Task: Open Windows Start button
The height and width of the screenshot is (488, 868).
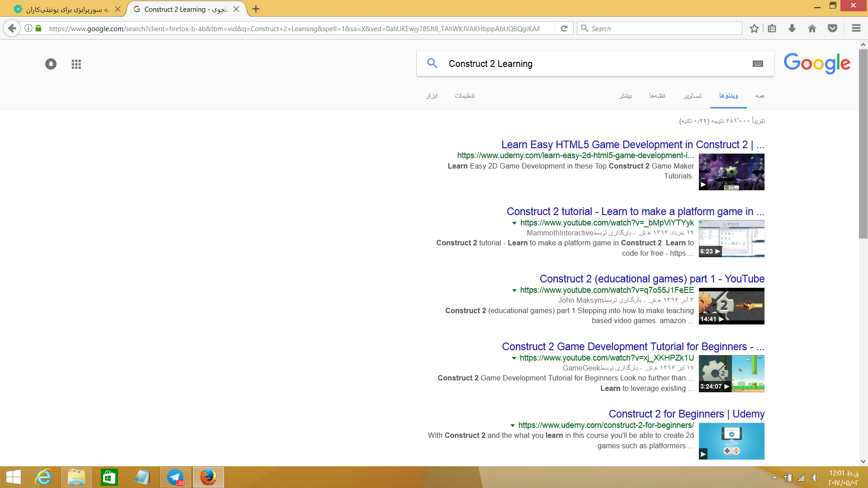Action: 14,477
